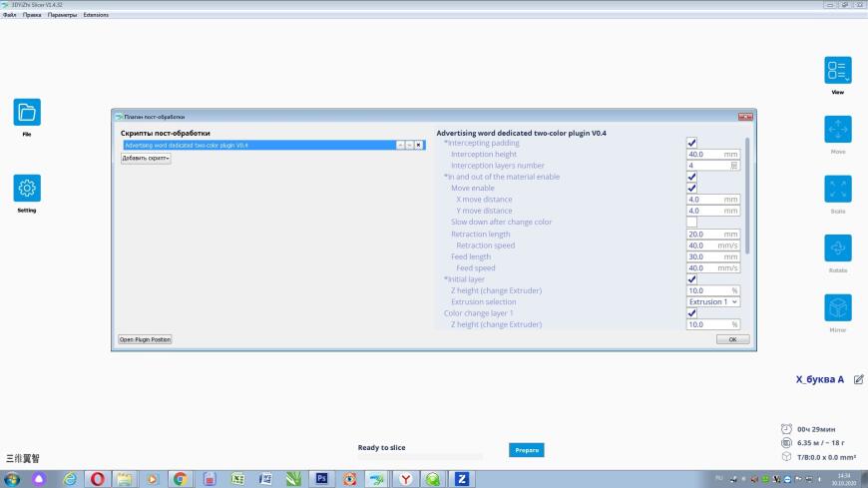Enable Slow down after change color
The width and height of the screenshot is (868, 488).
pyautogui.click(x=691, y=223)
